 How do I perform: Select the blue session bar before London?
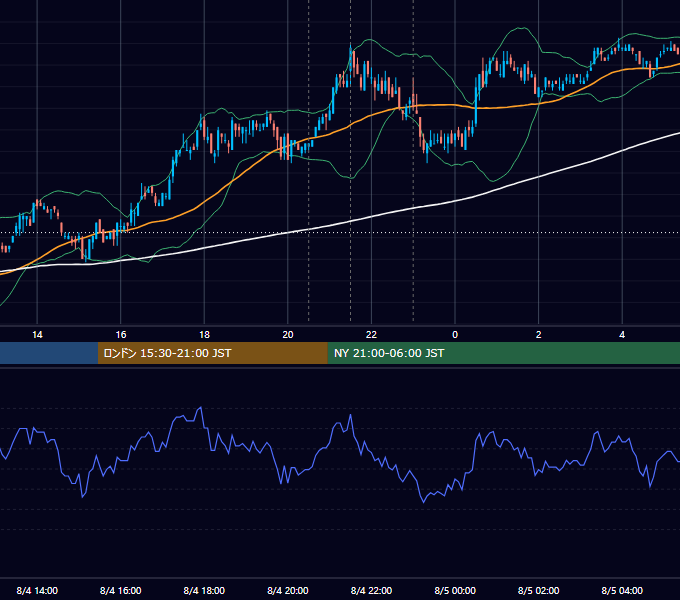click(x=49, y=353)
